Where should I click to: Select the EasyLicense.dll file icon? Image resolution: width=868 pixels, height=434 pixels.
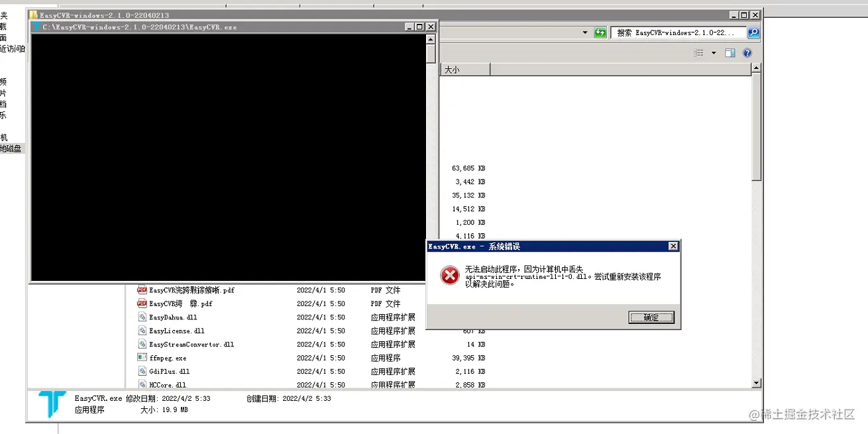pyautogui.click(x=142, y=330)
